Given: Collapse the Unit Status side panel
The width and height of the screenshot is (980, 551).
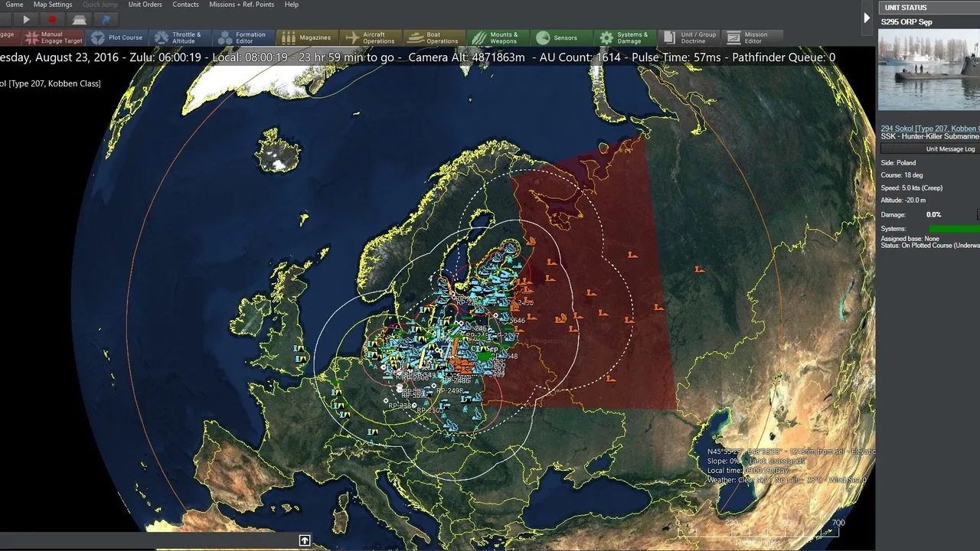Looking at the screenshot, I should click(867, 17).
